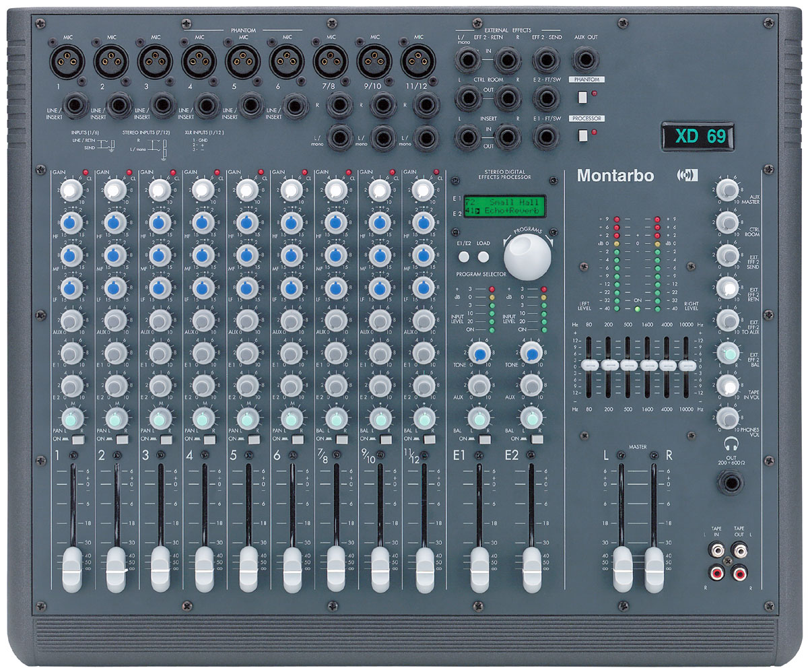Screen dimensions: 808x672
Task: Click the channel 1 E2 send knob
Action: tap(71, 385)
